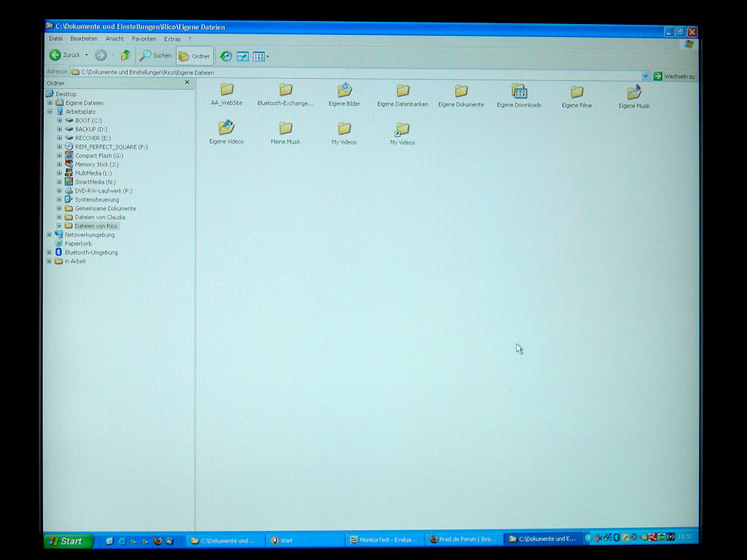
Task: Open the Extras menu
Action: (x=172, y=39)
